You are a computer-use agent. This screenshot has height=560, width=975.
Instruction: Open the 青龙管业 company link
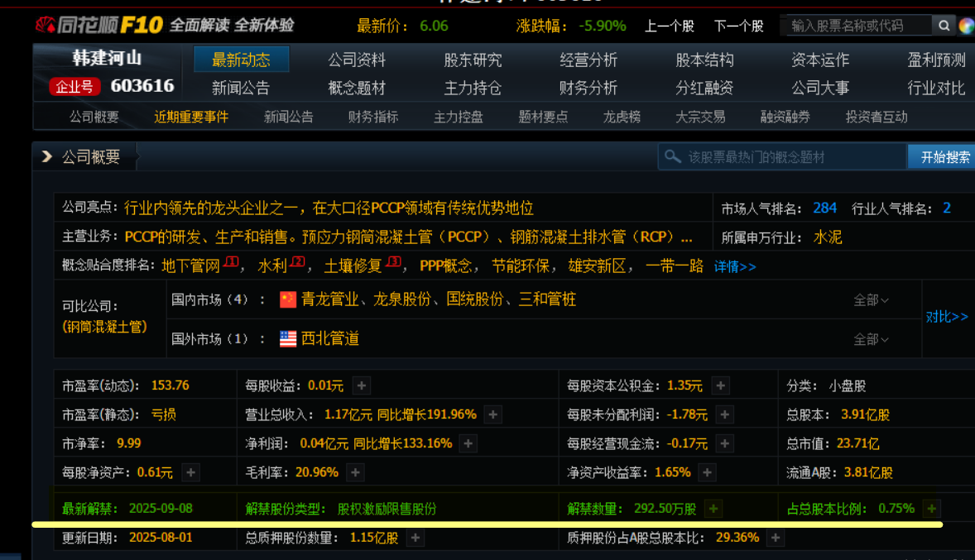330,299
